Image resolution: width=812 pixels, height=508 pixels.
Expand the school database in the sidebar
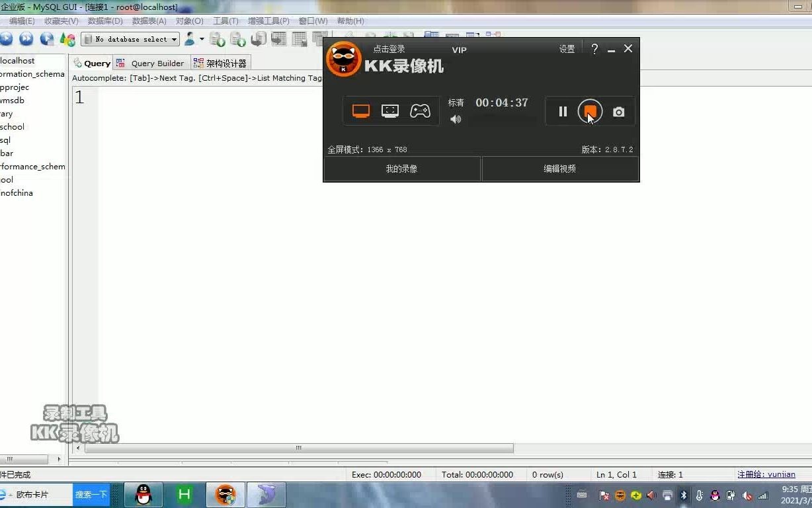12,126
